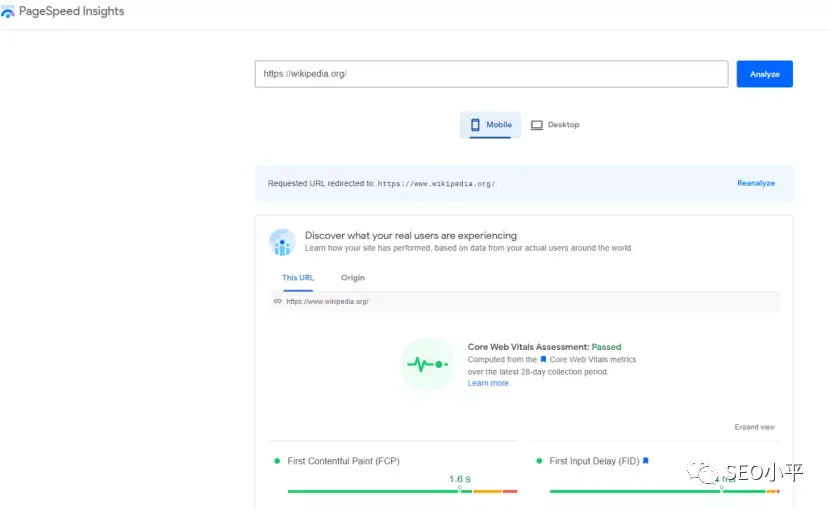Click the First Contentful Paint distribution bar

402,492
